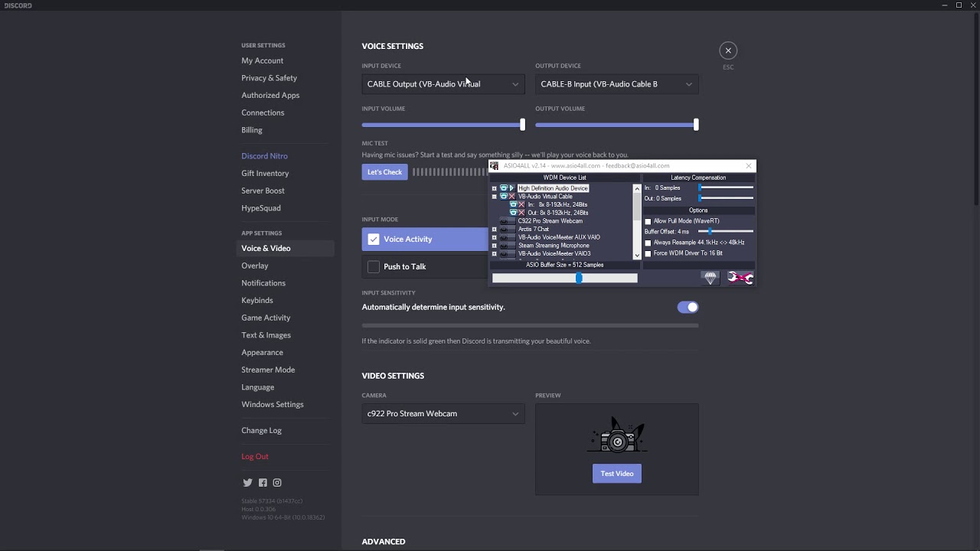Click the ASIO Buffer Size slider thumb
Viewport: 980px width, 551px height.
(579, 278)
